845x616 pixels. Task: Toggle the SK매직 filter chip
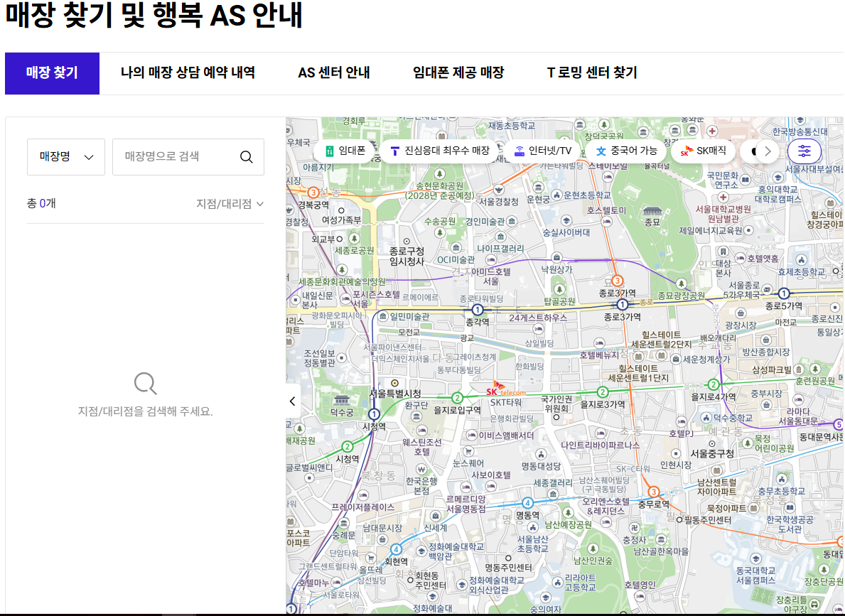(x=704, y=151)
